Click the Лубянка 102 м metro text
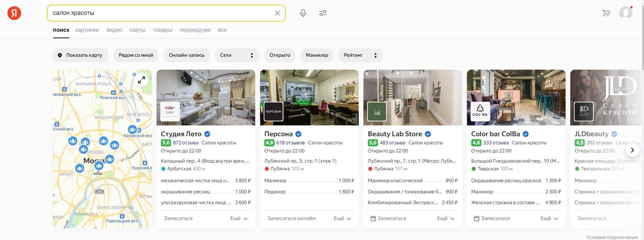 [x=287, y=169]
